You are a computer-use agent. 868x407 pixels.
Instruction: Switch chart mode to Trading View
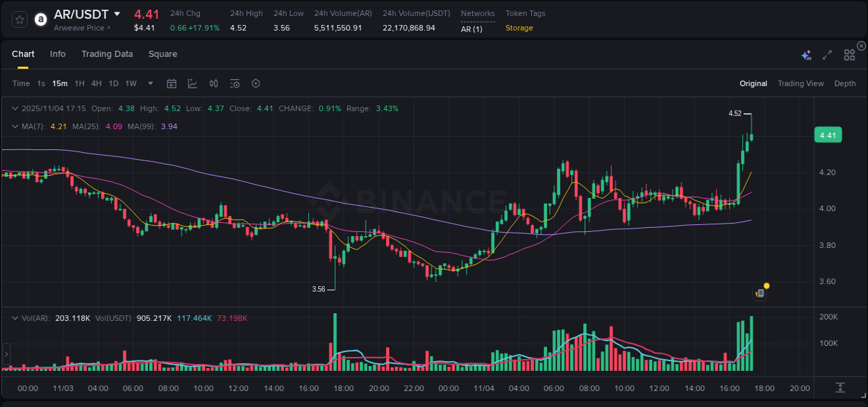801,83
